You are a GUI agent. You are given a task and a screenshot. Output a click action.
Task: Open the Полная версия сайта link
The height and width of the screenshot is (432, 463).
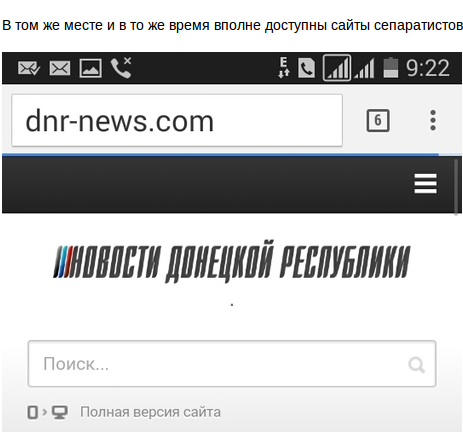(150, 412)
